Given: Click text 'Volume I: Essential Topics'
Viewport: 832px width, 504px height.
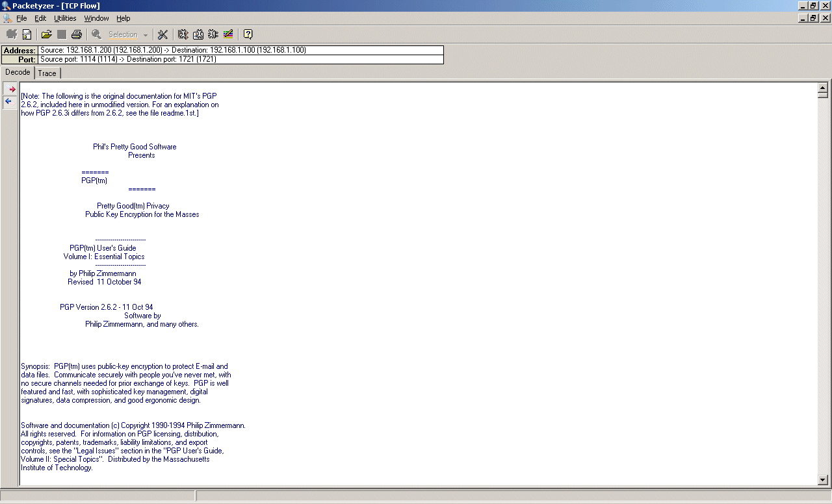Looking at the screenshot, I should click(x=104, y=257).
